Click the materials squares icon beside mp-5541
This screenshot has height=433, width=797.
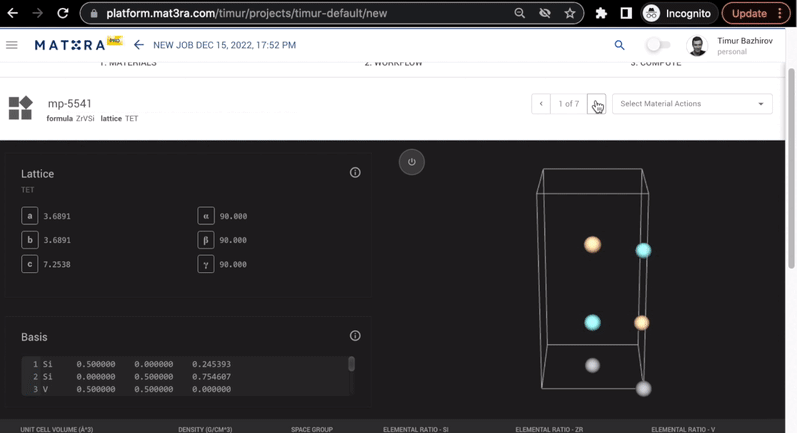(x=21, y=108)
